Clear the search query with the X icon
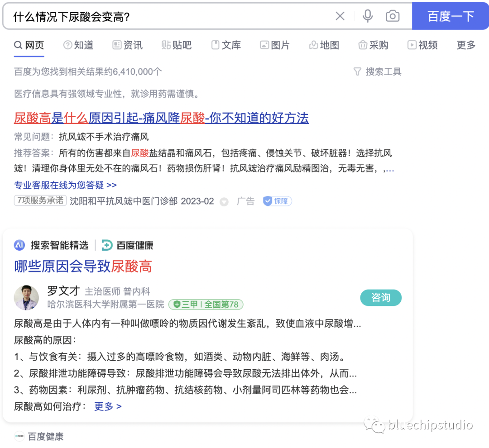489x448 pixels. (340, 16)
